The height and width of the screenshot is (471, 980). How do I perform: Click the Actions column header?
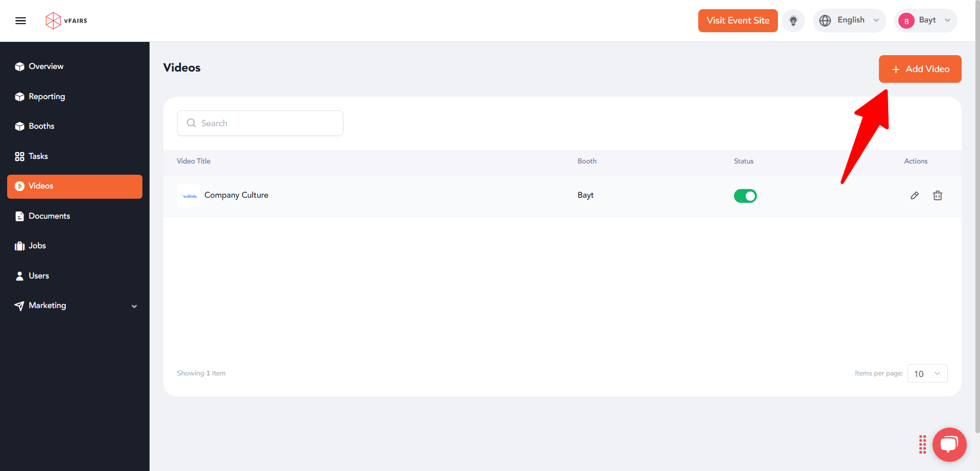click(916, 161)
